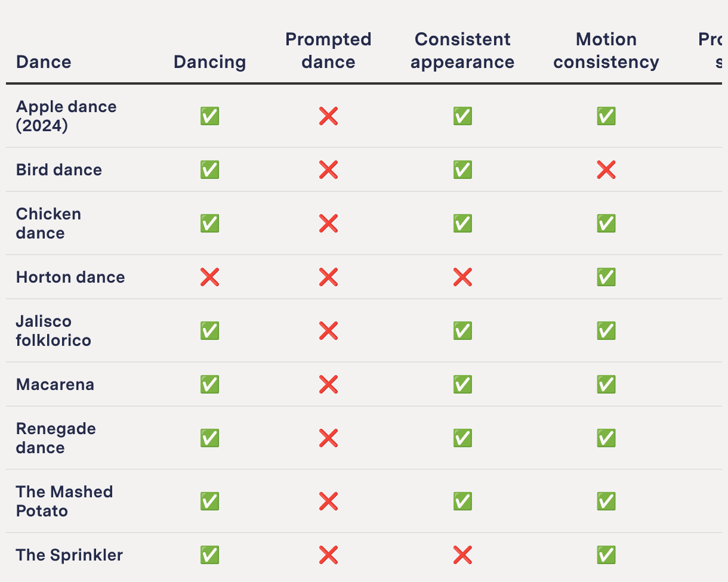
Task: Click Horton dance red X under Dancing
Action: 209,277
